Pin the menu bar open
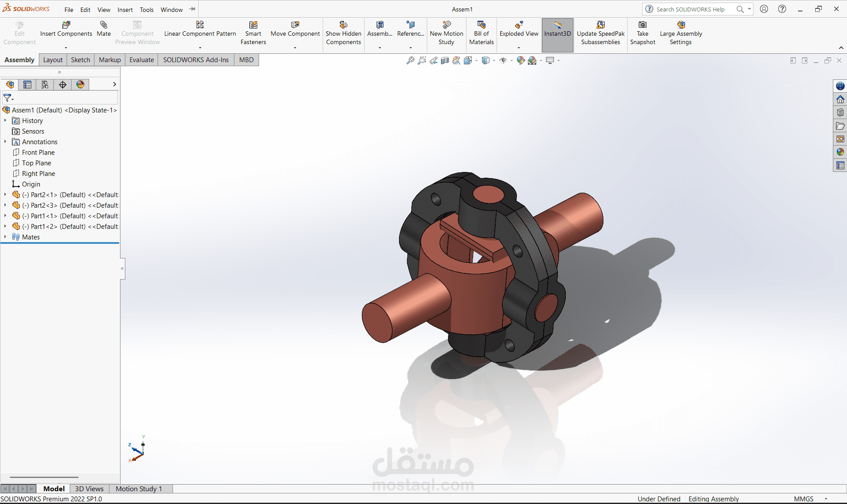Viewport: 847px width, 504px height. 192,9
